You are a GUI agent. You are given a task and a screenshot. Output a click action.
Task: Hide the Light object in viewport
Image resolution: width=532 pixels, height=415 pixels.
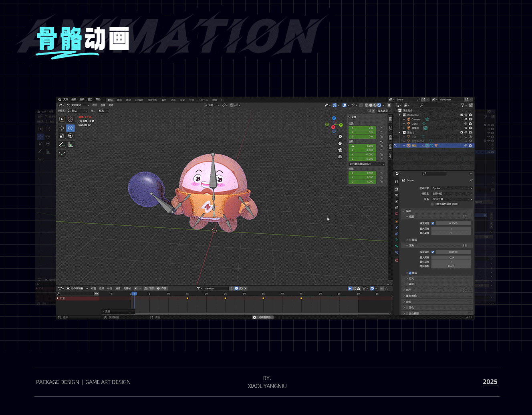point(466,123)
